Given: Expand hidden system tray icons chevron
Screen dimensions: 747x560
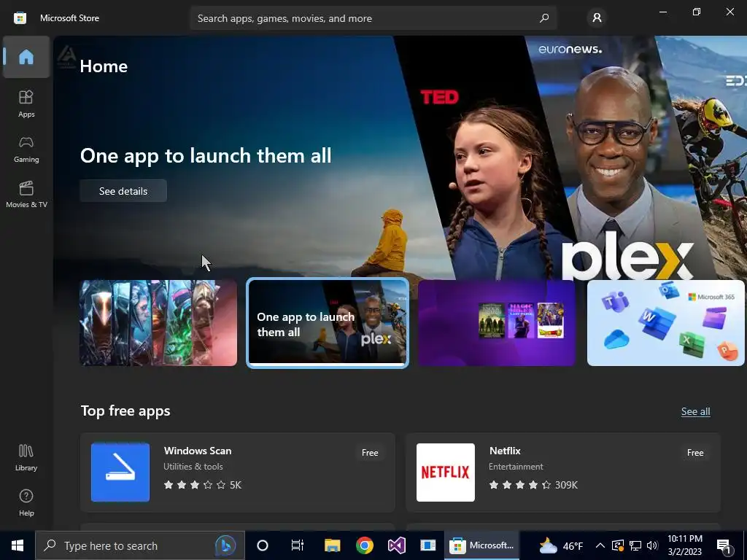Looking at the screenshot, I should tap(600, 545).
